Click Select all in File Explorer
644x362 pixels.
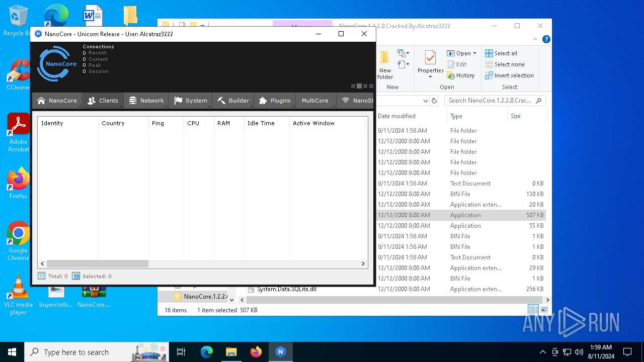(501, 53)
